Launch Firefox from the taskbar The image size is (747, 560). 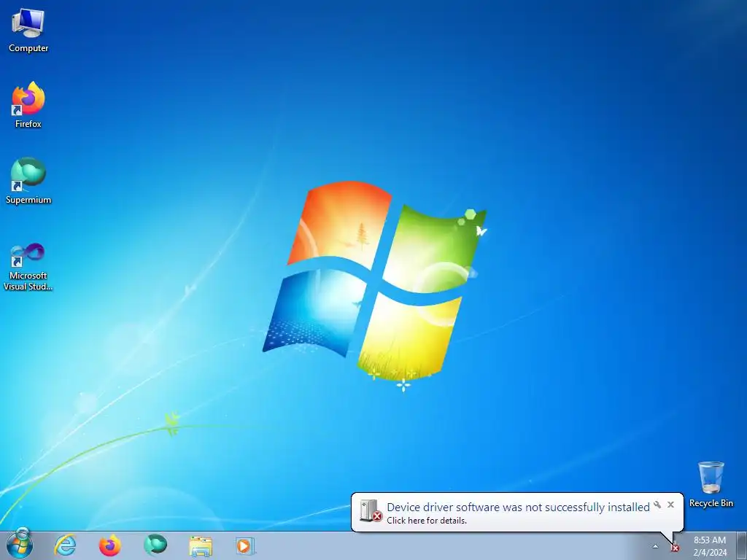110,545
